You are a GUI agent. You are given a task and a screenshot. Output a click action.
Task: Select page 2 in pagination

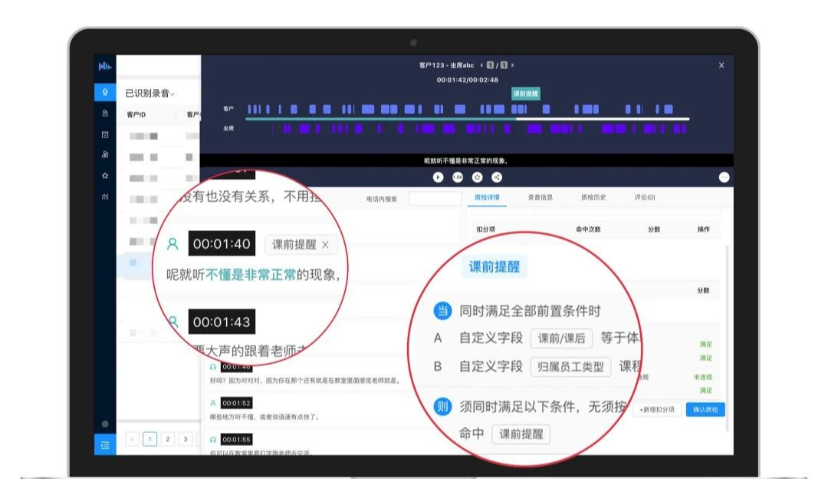167,439
